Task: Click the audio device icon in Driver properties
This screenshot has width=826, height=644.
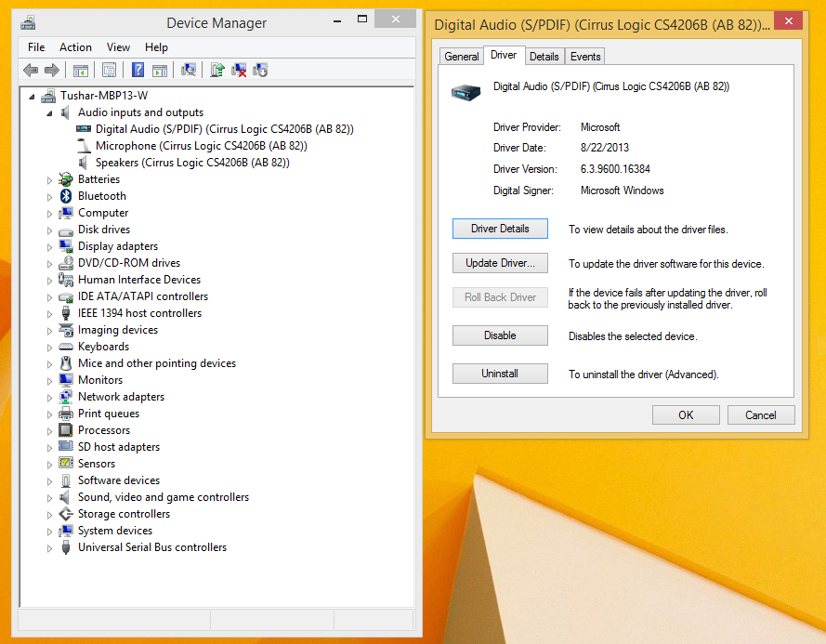Action: [465, 92]
